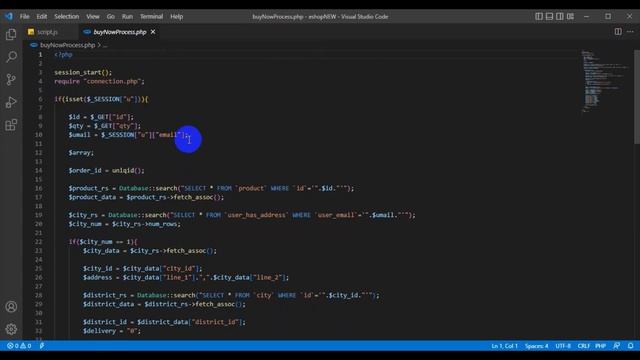Change file encoding UTF-8
The height and width of the screenshot is (360, 640).
(x=563, y=346)
